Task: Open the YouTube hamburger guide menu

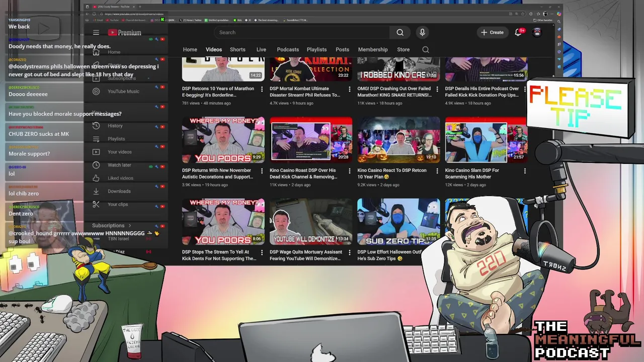Action: pyautogui.click(x=96, y=33)
